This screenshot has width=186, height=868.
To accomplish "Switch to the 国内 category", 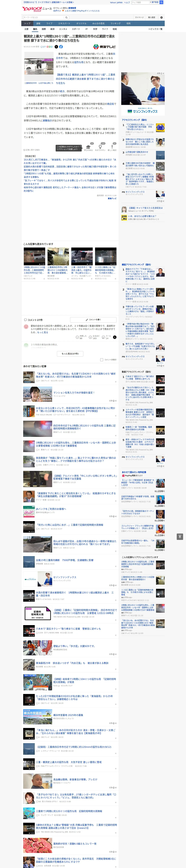I will tap(35, 29).
